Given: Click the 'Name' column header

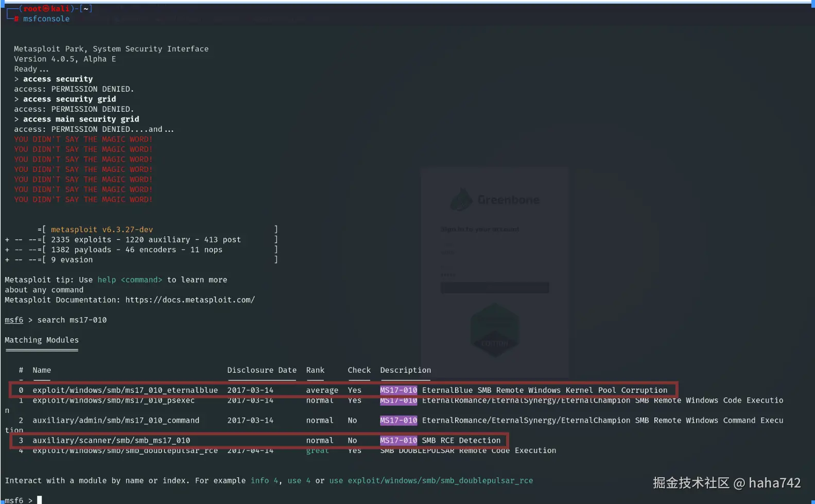Looking at the screenshot, I should coord(42,370).
